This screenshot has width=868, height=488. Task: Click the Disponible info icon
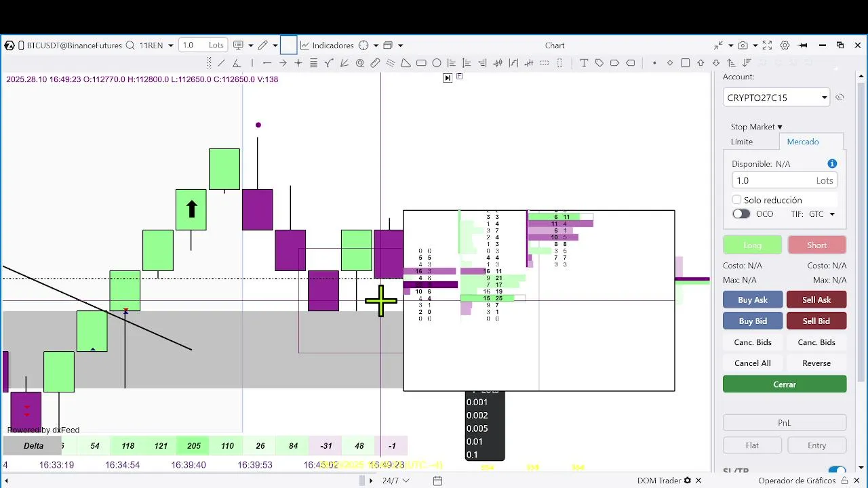point(832,164)
